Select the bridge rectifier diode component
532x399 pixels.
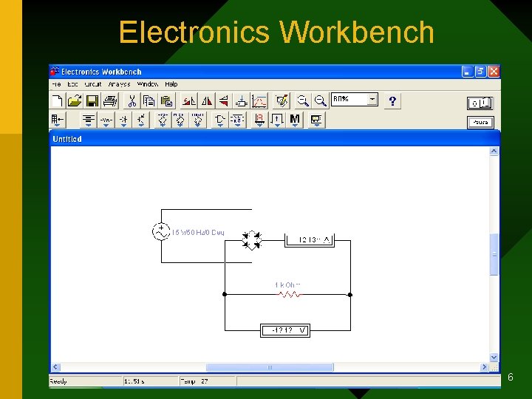coord(251,240)
